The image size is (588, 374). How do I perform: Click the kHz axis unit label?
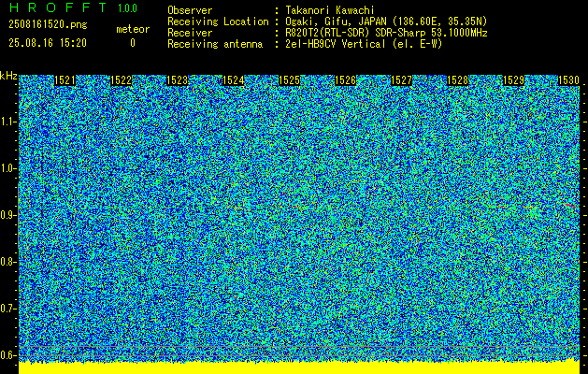click(x=8, y=76)
